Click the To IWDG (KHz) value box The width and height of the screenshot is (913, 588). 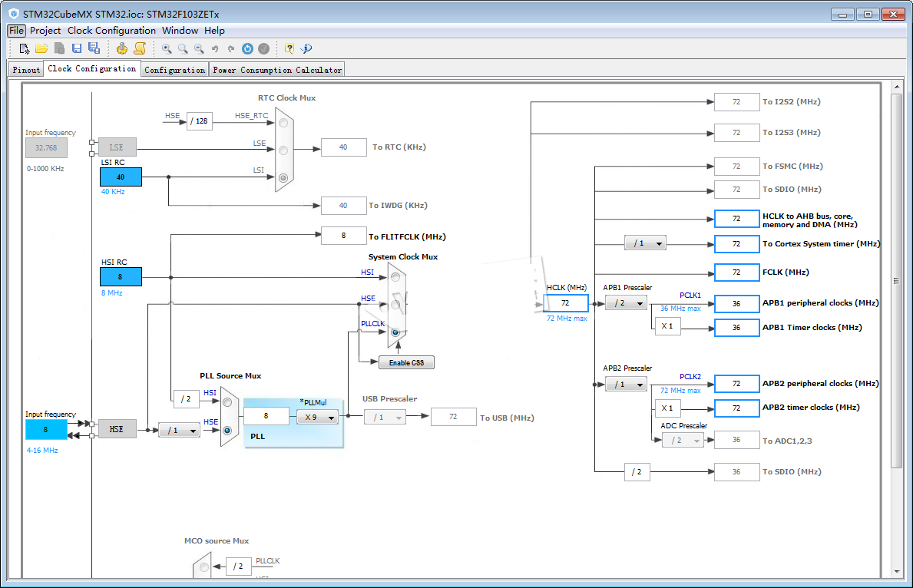pos(343,206)
